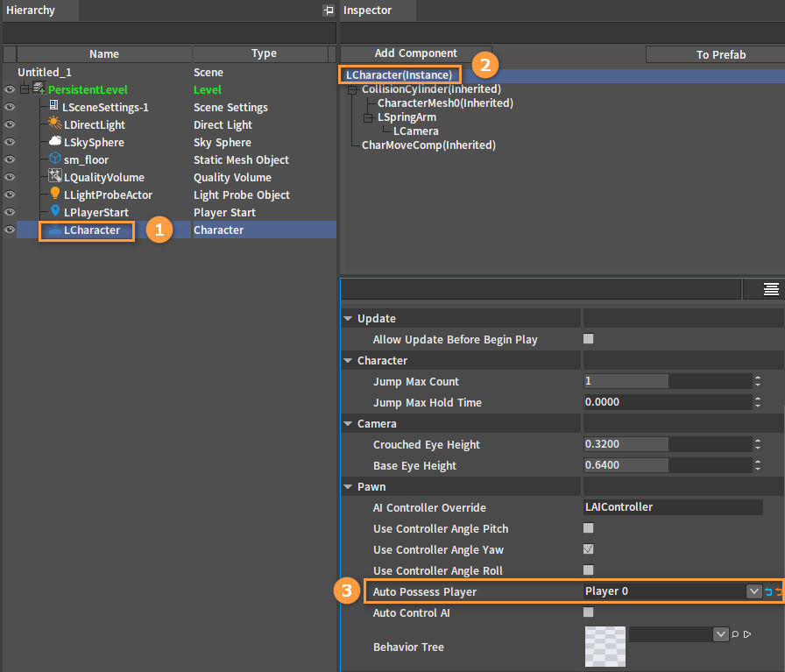Enable the Auto Control AI checkbox
This screenshot has height=672, width=785.
pos(588,612)
